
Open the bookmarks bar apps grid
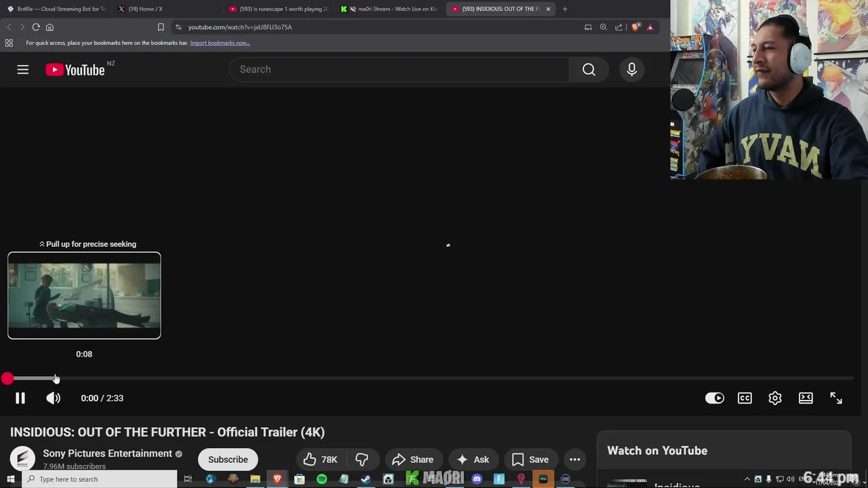pyautogui.click(x=9, y=43)
